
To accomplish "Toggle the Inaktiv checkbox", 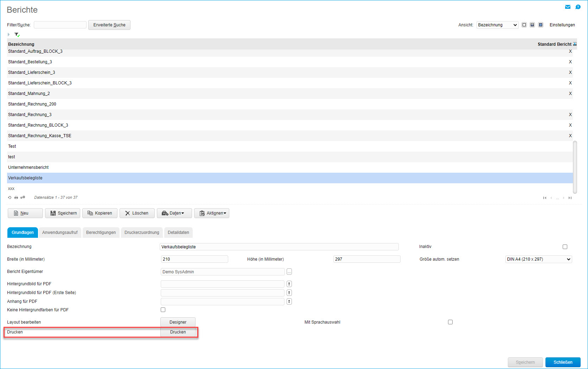I will [x=565, y=247].
